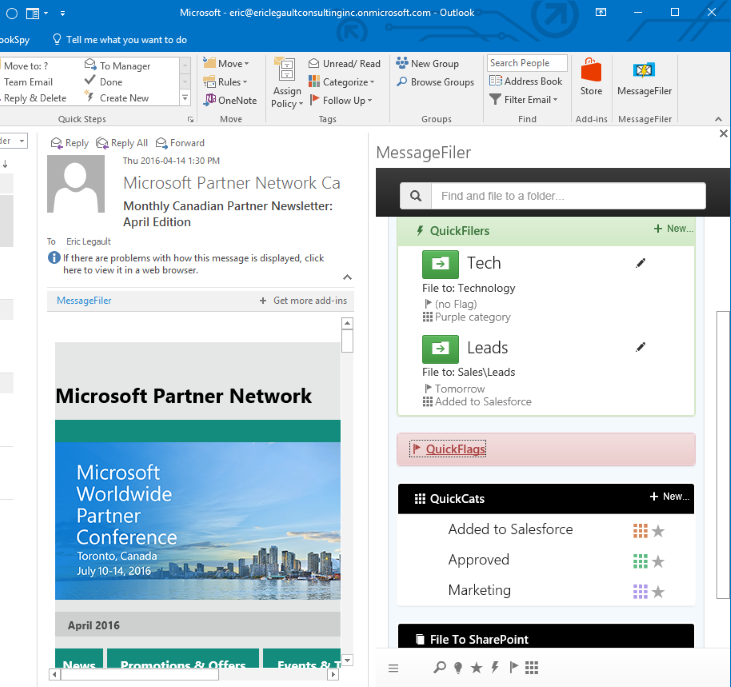731x687 pixels.
Task: Click the QuickFlags section link
Action: pos(455,449)
